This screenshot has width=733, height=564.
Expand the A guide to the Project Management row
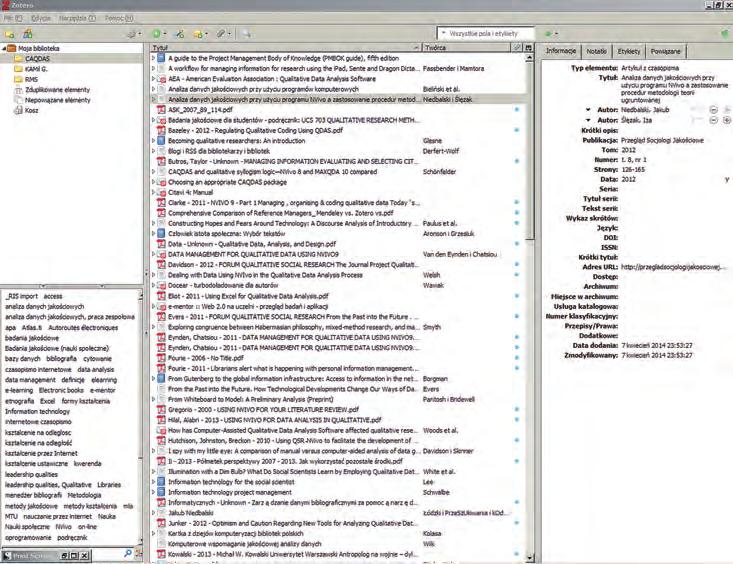(x=153, y=58)
